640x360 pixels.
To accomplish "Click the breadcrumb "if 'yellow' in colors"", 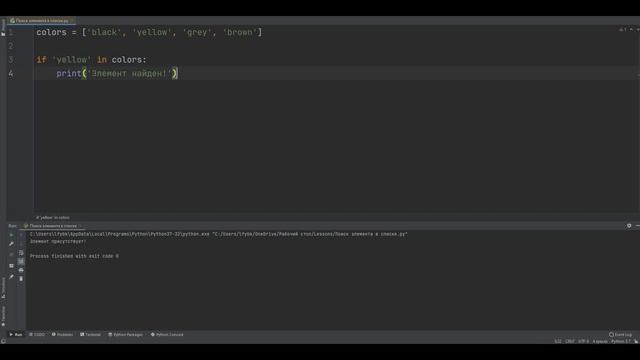I will [x=53, y=218].
